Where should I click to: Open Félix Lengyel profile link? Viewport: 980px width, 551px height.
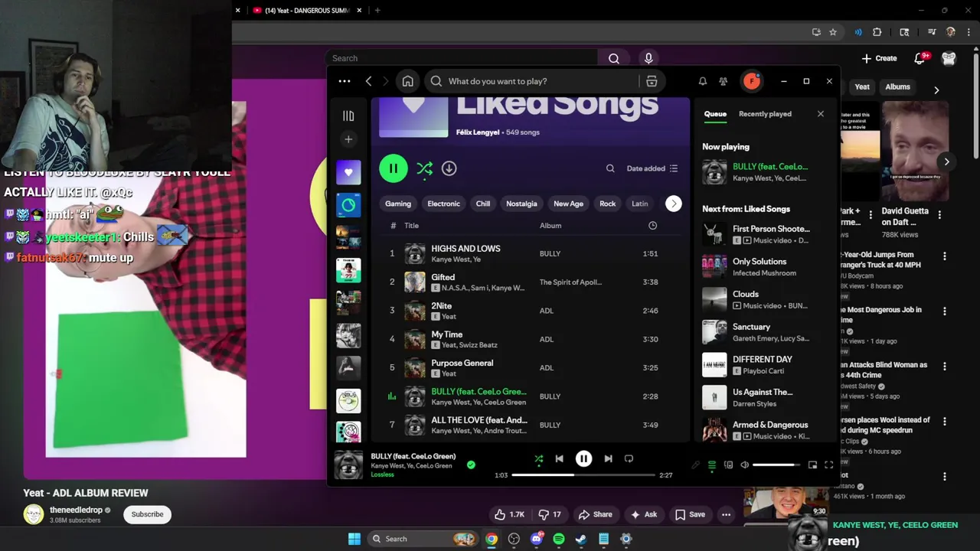pos(478,132)
